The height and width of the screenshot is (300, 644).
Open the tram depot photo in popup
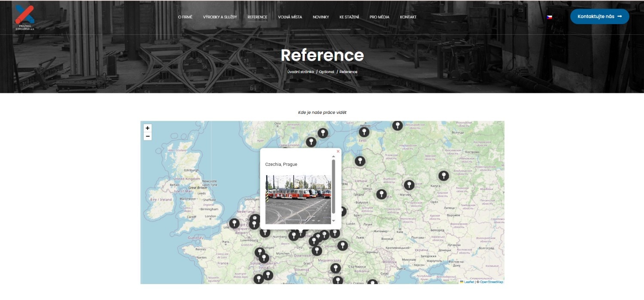point(298,199)
